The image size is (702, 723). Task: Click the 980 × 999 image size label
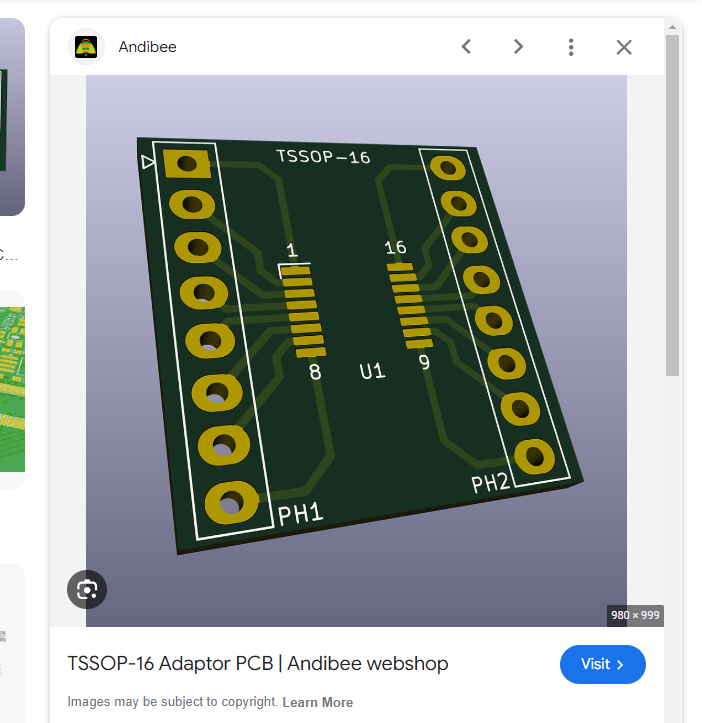(635, 615)
